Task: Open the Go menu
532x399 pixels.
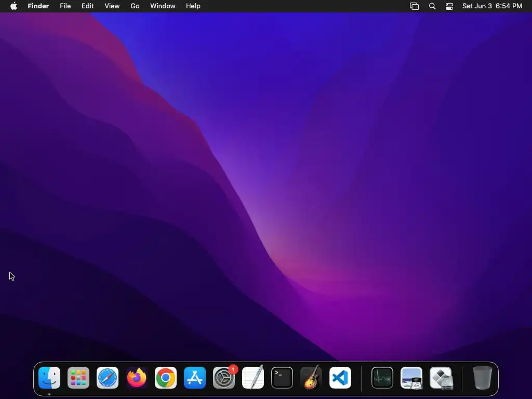Action: tap(135, 6)
